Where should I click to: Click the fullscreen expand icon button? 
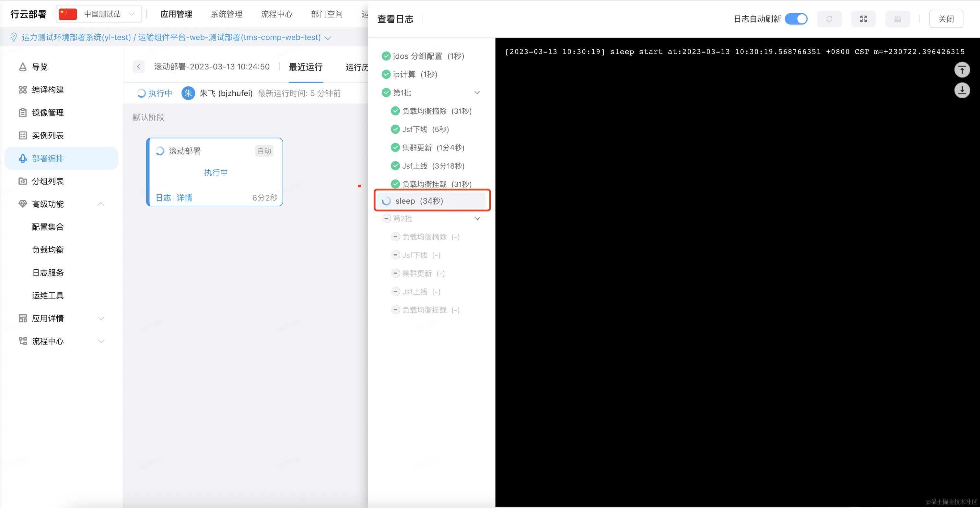pos(863,19)
